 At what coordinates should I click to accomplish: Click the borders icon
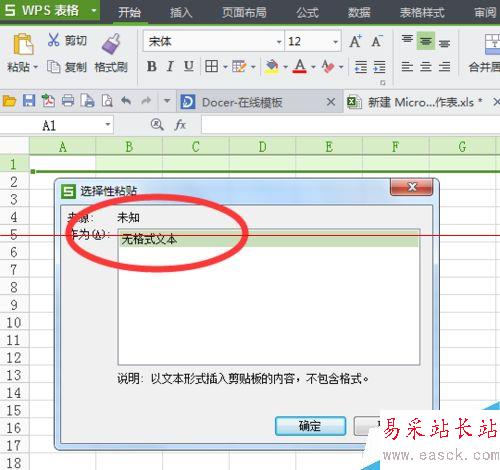[211, 66]
